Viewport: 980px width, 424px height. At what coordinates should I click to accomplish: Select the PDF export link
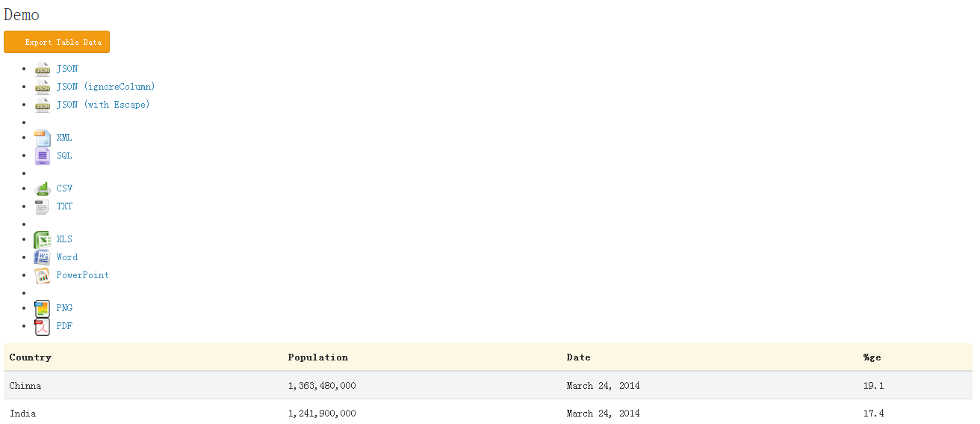[x=64, y=326]
